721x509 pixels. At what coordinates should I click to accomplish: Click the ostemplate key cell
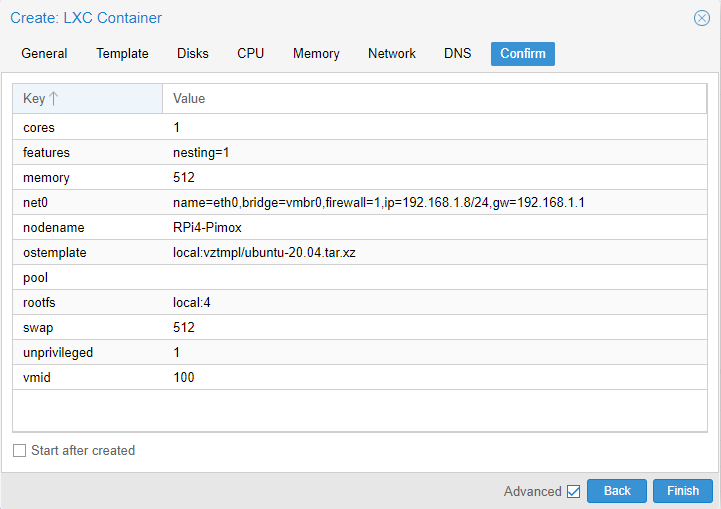[87, 252]
